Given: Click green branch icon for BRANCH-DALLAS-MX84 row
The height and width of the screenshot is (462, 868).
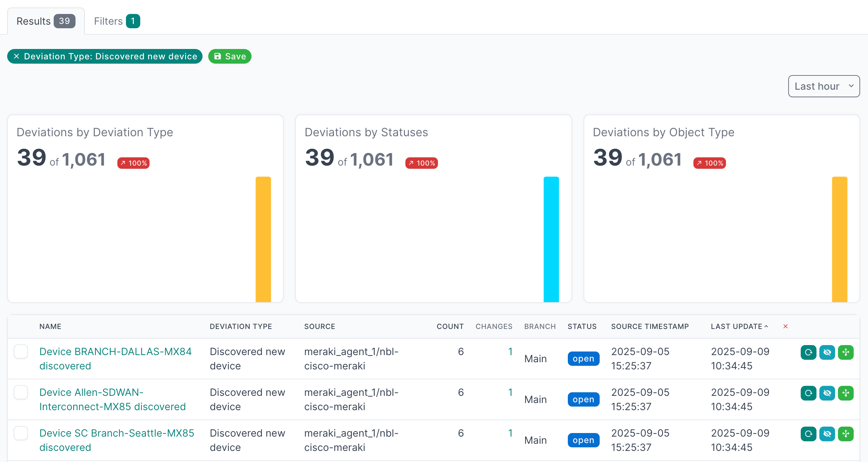Looking at the screenshot, I should (x=846, y=352).
